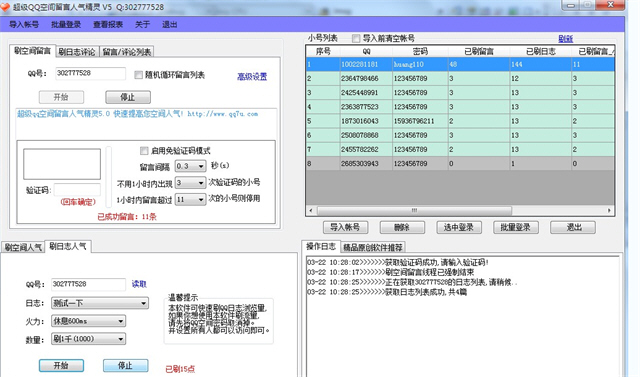Click the 删除 button
The height and width of the screenshot is (377, 640).
(x=402, y=227)
